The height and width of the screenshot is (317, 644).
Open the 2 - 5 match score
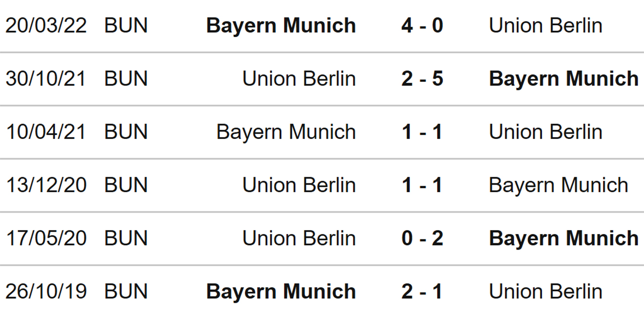pos(422,79)
